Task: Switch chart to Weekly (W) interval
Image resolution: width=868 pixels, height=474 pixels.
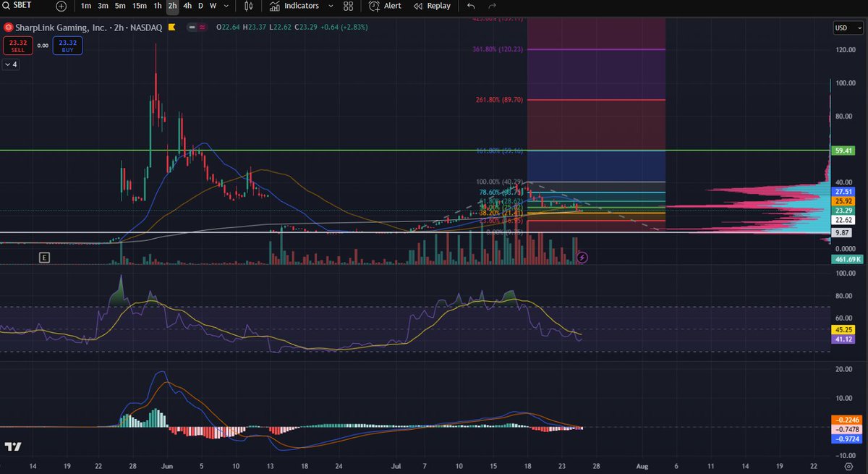Action: (213, 6)
